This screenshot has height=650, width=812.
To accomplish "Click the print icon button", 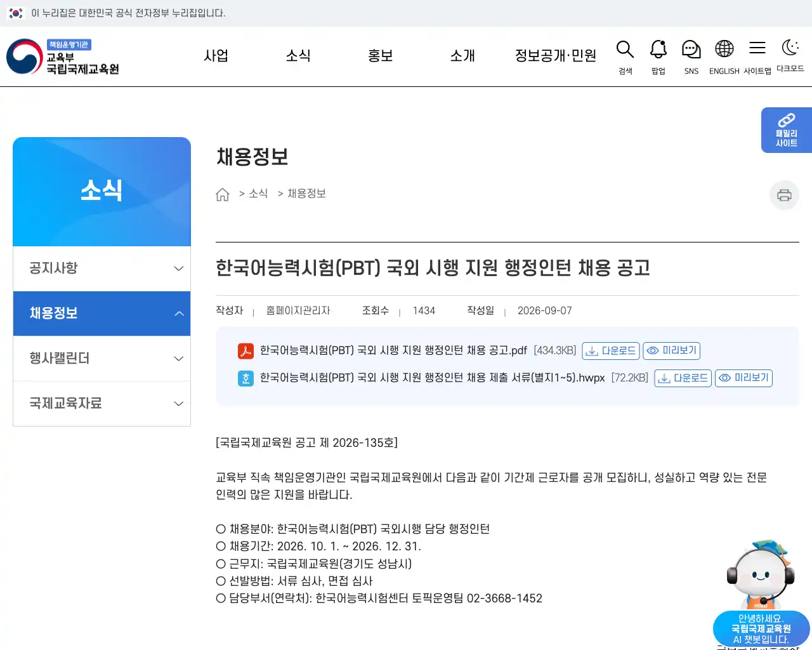I will (784, 195).
